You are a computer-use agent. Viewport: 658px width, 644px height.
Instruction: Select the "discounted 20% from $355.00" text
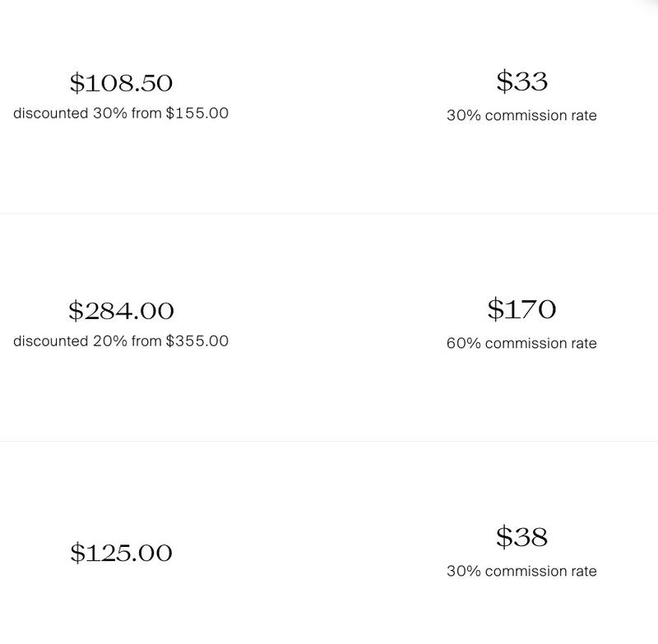pyautogui.click(x=121, y=341)
